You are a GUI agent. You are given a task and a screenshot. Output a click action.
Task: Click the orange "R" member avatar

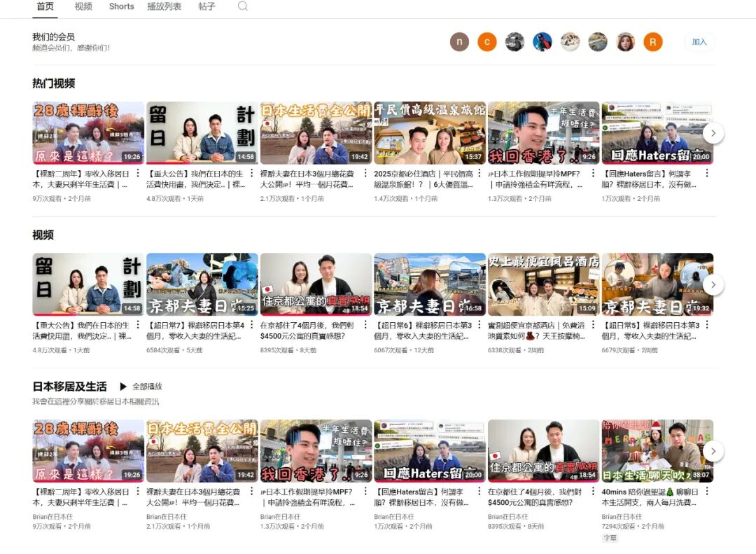tap(653, 42)
